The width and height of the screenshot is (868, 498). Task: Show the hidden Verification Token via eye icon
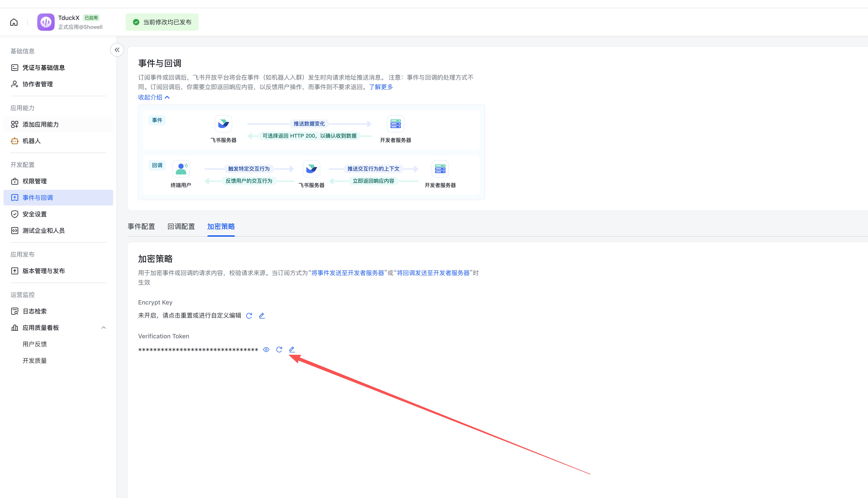coord(266,350)
